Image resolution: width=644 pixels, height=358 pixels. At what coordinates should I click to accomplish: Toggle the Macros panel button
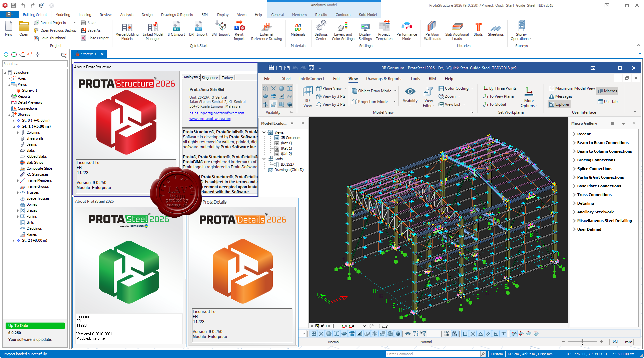pyautogui.click(x=607, y=91)
